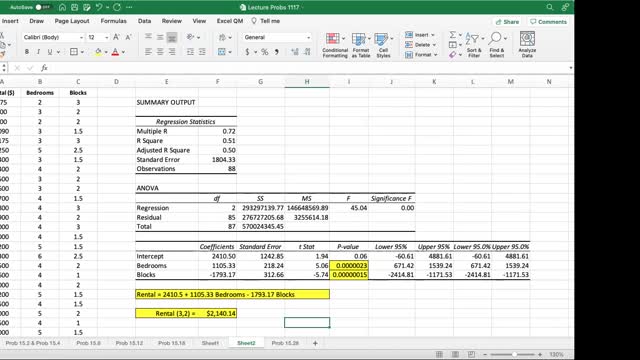Screen dimensions: 640x360
Task: Align cell content to the top
Action: tap(148, 37)
